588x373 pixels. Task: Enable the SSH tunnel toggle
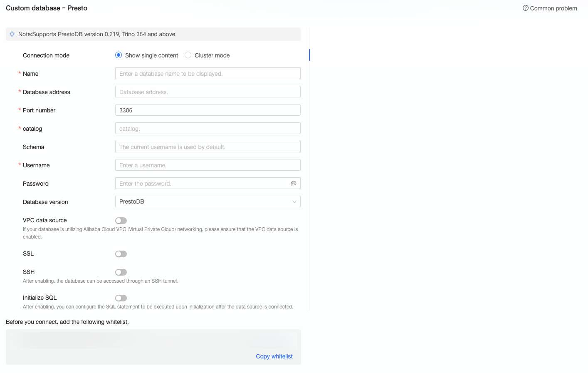pos(121,272)
